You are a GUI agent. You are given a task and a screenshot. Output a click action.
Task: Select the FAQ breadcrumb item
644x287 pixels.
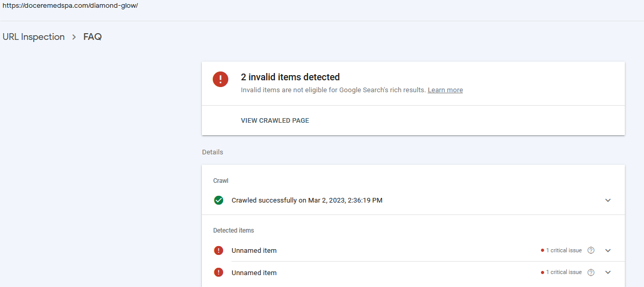(93, 37)
